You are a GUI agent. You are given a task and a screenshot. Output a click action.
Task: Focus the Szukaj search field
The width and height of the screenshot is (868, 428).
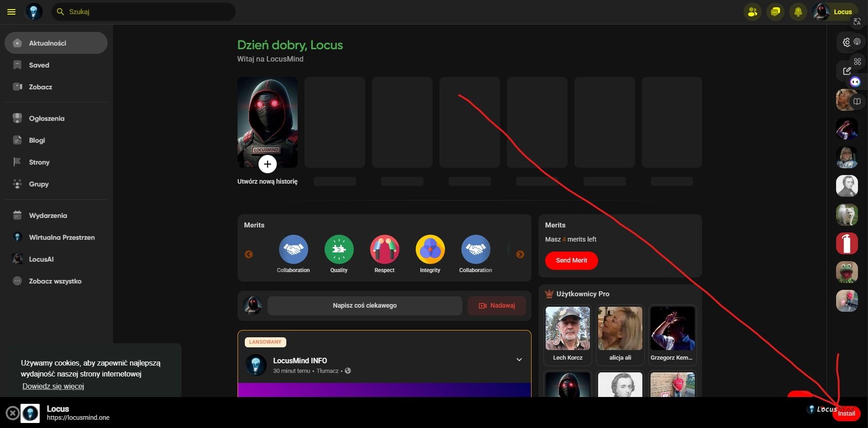point(144,12)
